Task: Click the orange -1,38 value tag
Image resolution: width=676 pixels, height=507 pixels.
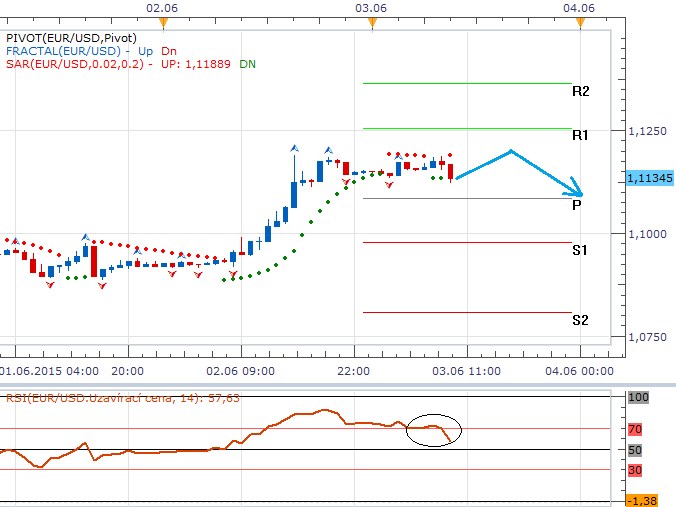Action: tap(640, 499)
